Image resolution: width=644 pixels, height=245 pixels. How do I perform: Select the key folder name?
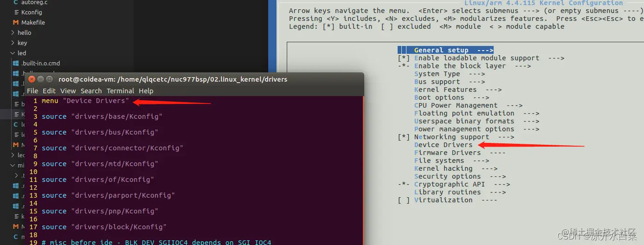point(22,43)
